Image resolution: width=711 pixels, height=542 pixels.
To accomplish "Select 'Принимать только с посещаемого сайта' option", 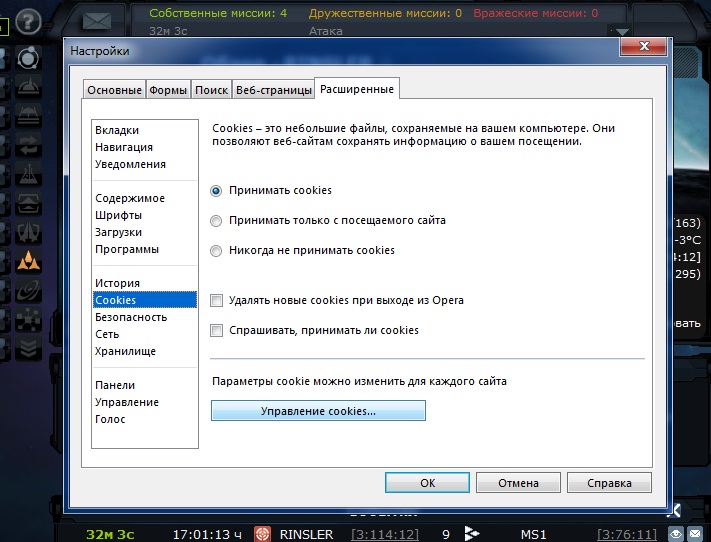I will pos(216,221).
